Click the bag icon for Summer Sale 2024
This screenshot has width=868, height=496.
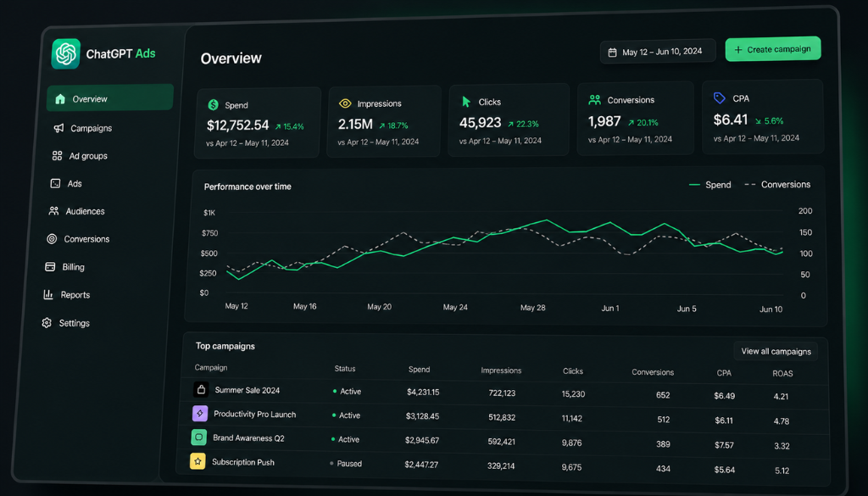[x=201, y=389]
